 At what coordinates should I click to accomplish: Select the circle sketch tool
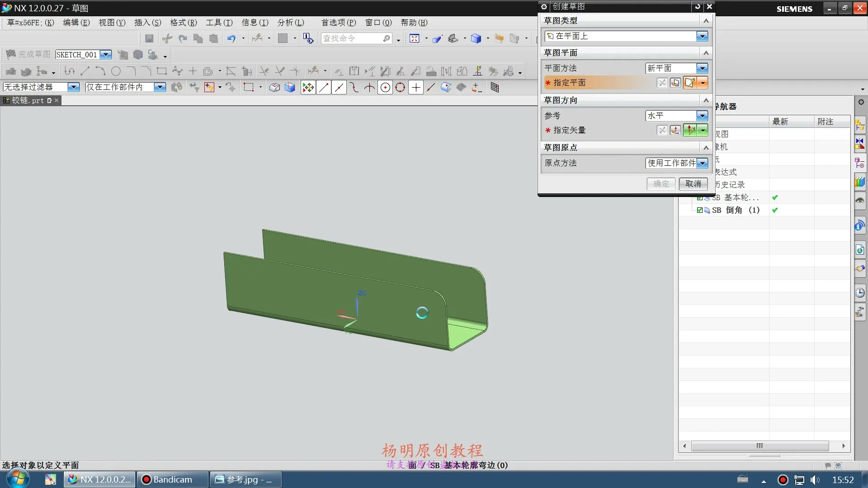(116, 71)
